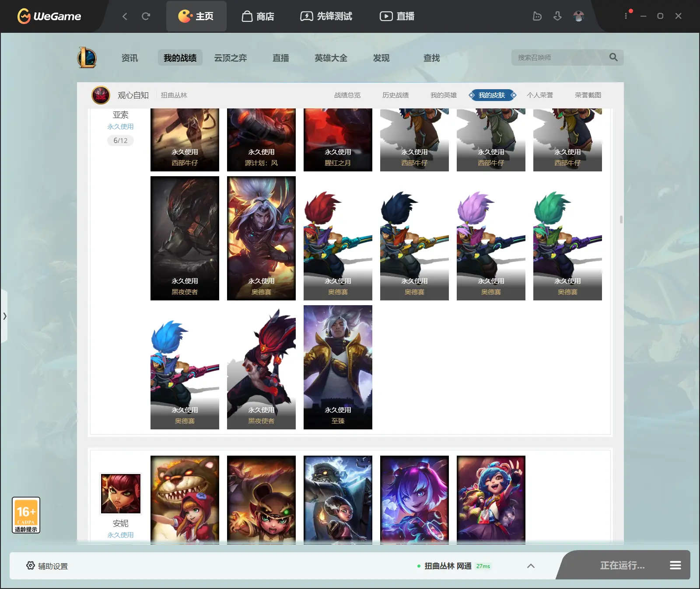This screenshot has width=700, height=589.
Task: Select the red-haired 奥德赛 chroma
Action: (x=338, y=238)
